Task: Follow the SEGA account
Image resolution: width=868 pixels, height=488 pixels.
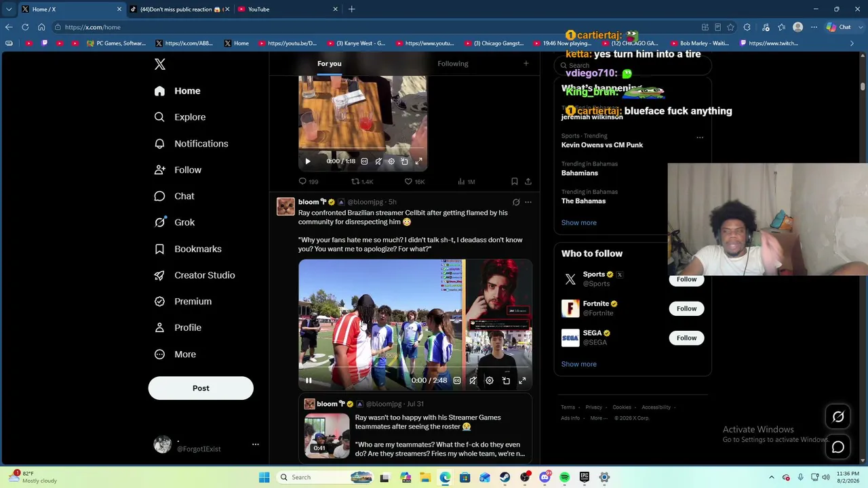Action: coord(686,338)
